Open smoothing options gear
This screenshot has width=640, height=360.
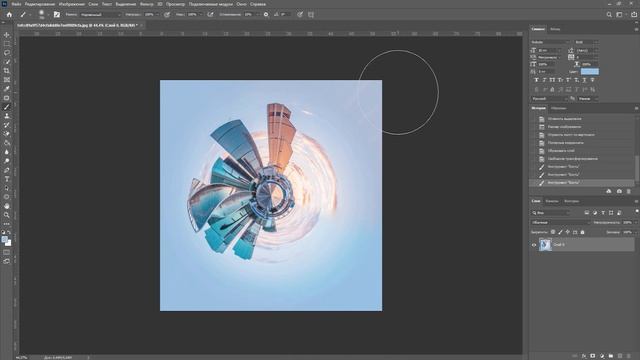pyautogui.click(x=266, y=14)
